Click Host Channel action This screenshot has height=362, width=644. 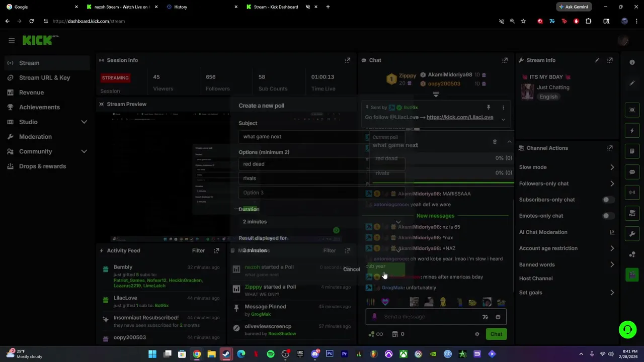pyautogui.click(x=536, y=279)
